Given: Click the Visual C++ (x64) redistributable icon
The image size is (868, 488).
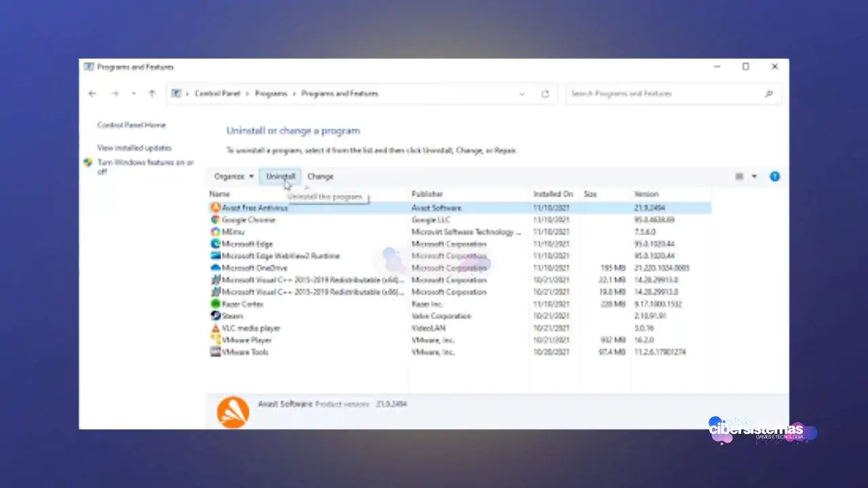Looking at the screenshot, I should (216, 280).
